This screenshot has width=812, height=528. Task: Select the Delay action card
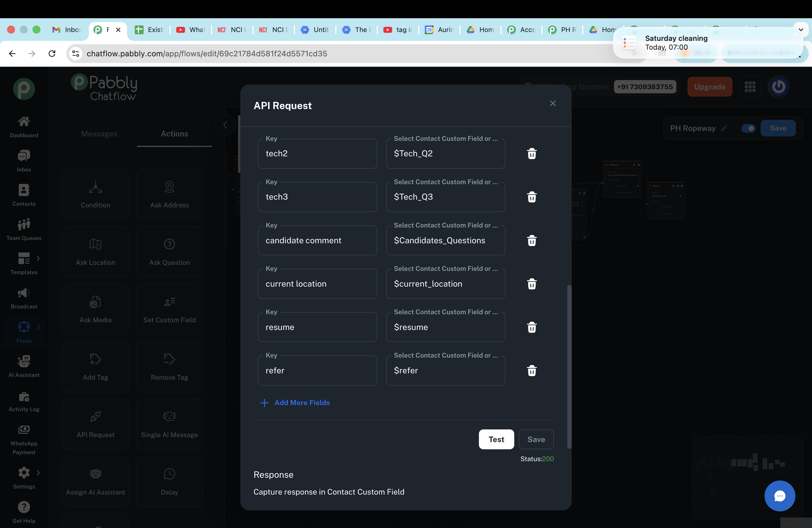pyautogui.click(x=170, y=482)
